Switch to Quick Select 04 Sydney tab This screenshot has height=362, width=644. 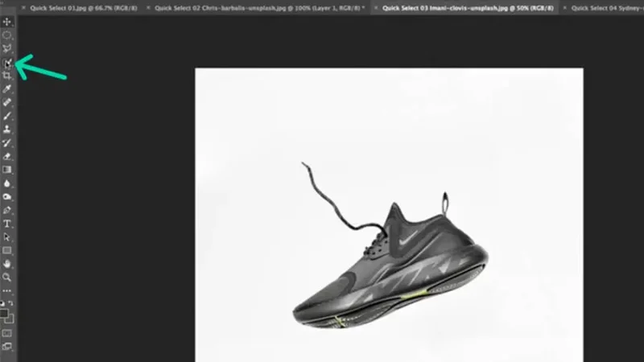[607, 8]
